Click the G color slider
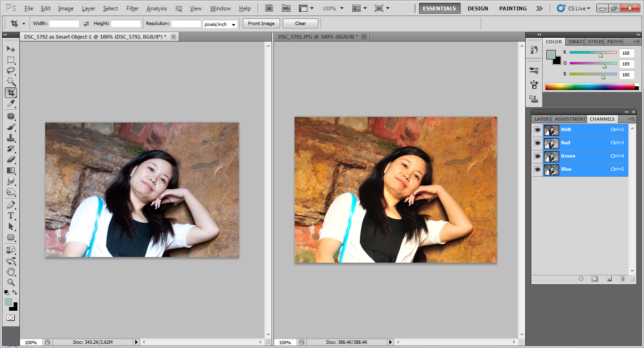 (x=593, y=63)
